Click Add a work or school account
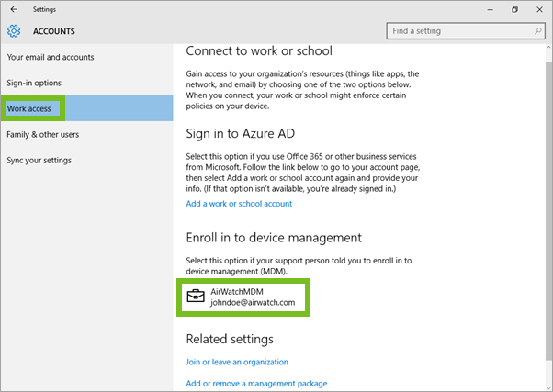This screenshot has width=553, height=392. [239, 204]
